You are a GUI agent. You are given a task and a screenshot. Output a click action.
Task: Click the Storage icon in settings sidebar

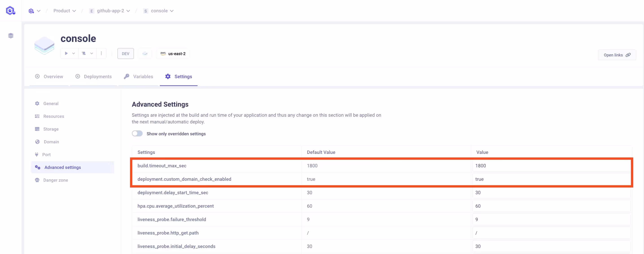37,129
